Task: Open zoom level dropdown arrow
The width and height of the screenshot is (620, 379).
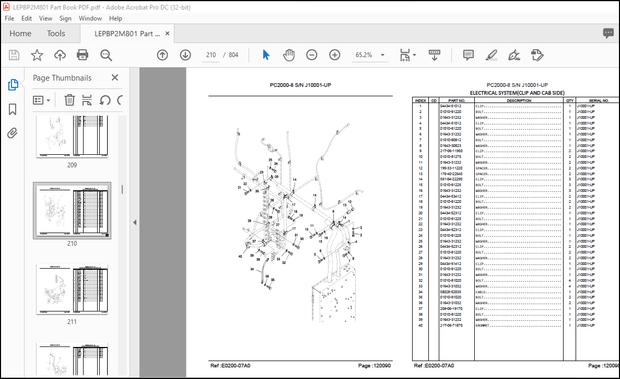Action: (382, 55)
